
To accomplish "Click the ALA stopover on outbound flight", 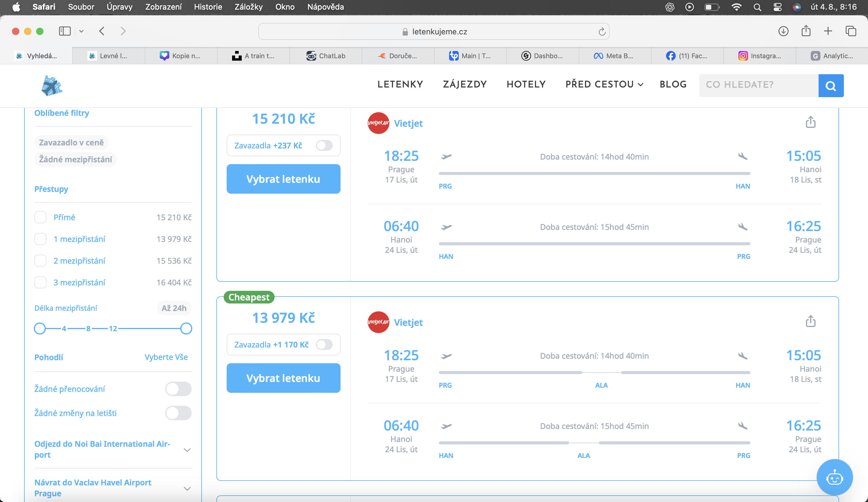I will tap(601, 385).
